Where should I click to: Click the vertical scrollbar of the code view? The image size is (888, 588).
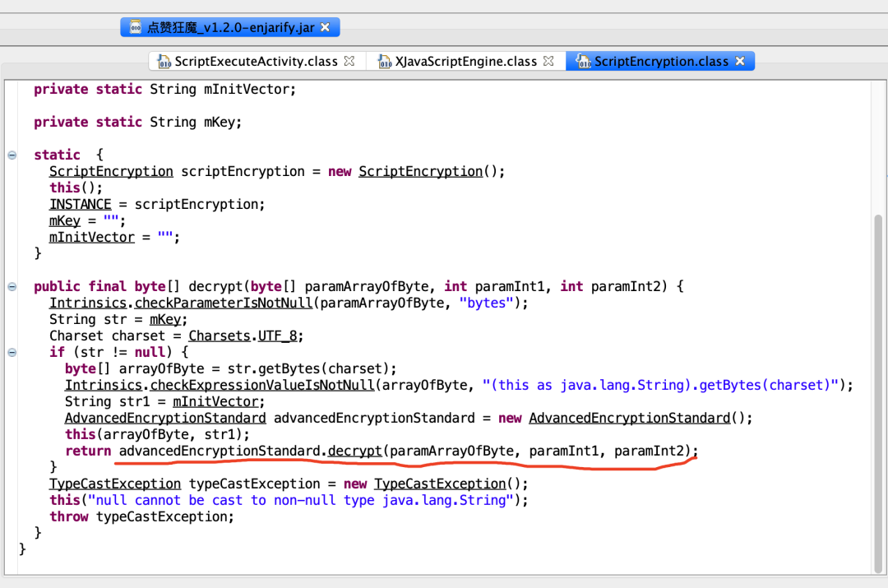[x=878, y=394]
